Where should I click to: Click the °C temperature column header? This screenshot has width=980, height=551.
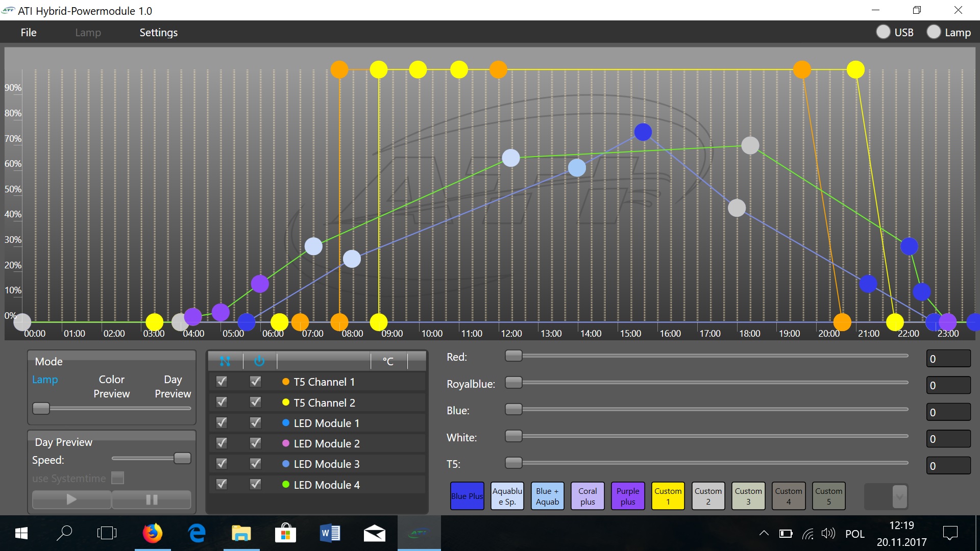(x=388, y=361)
